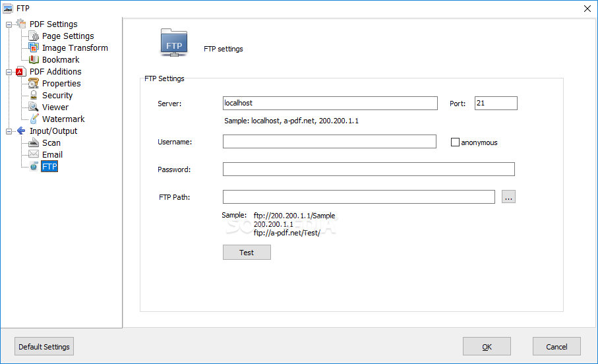Click the red PDF Additions icon
Viewport: 598px width, 364px height.
pos(21,71)
